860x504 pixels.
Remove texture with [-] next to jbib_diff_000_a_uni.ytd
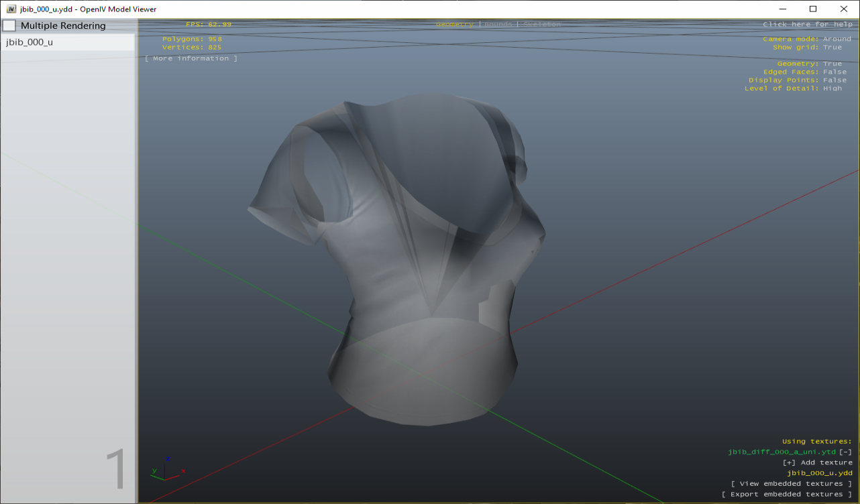[845, 452]
